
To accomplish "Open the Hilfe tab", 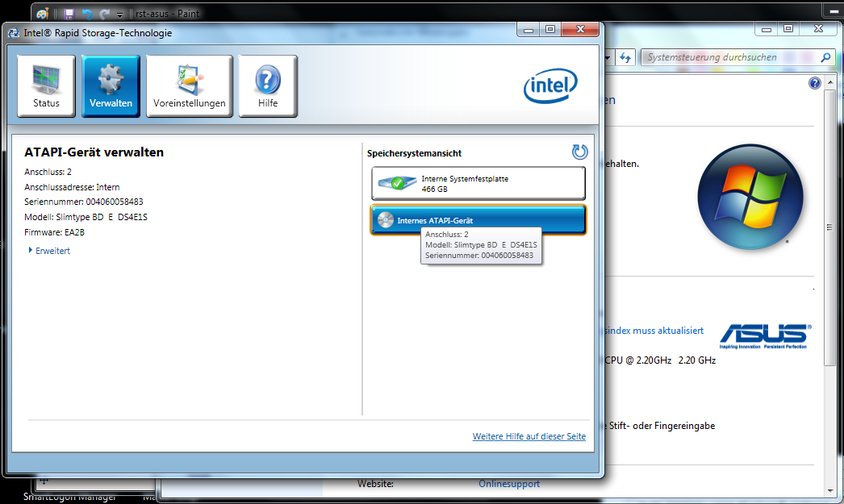I will tap(268, 86).
